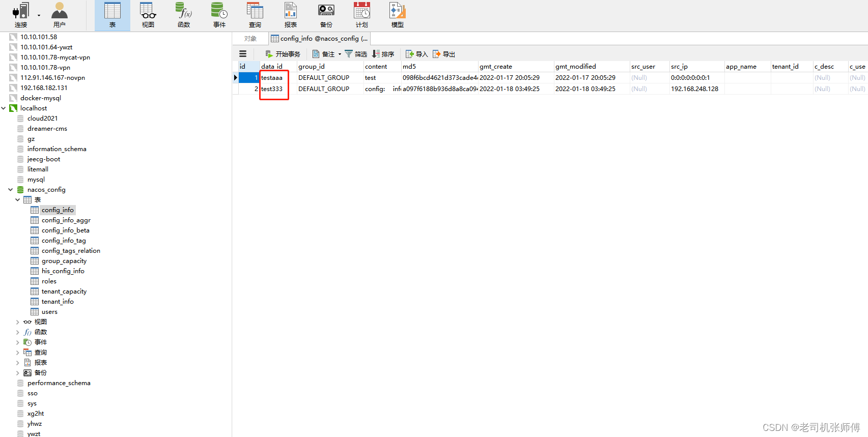The width and height of the screenshot is (868, 437).
Task: Select the dreamer-cms database
Action: coord(47,128)
